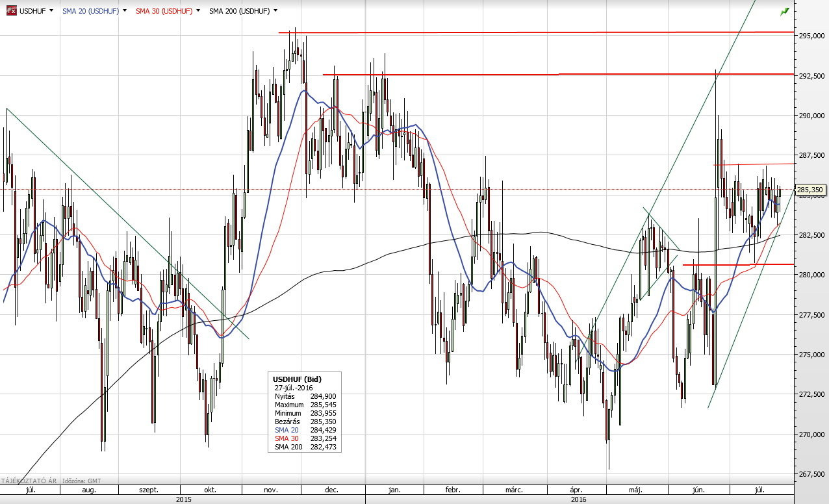Click the red Fx logo icon
This screenshot has height=504, width=829.
[11, 11]
